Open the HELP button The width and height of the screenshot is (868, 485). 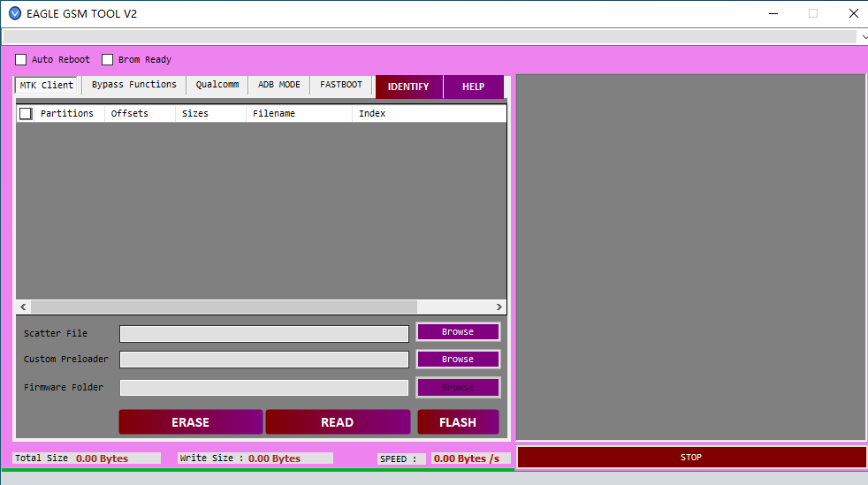point(473,87)
